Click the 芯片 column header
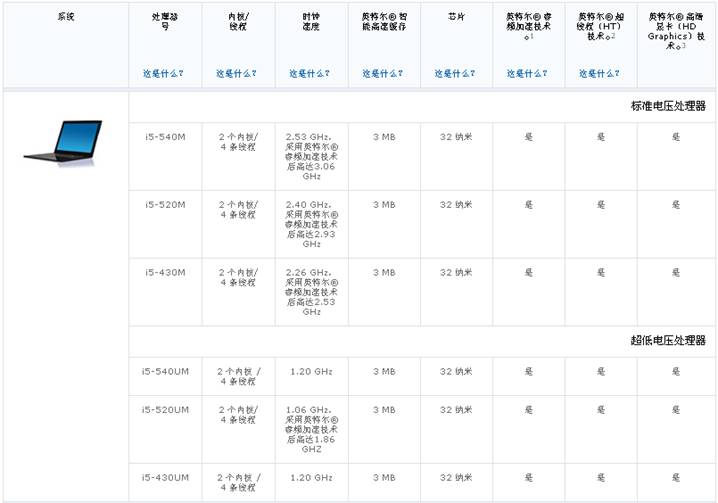This screenshot has width=718, height=503. (456, 16)
